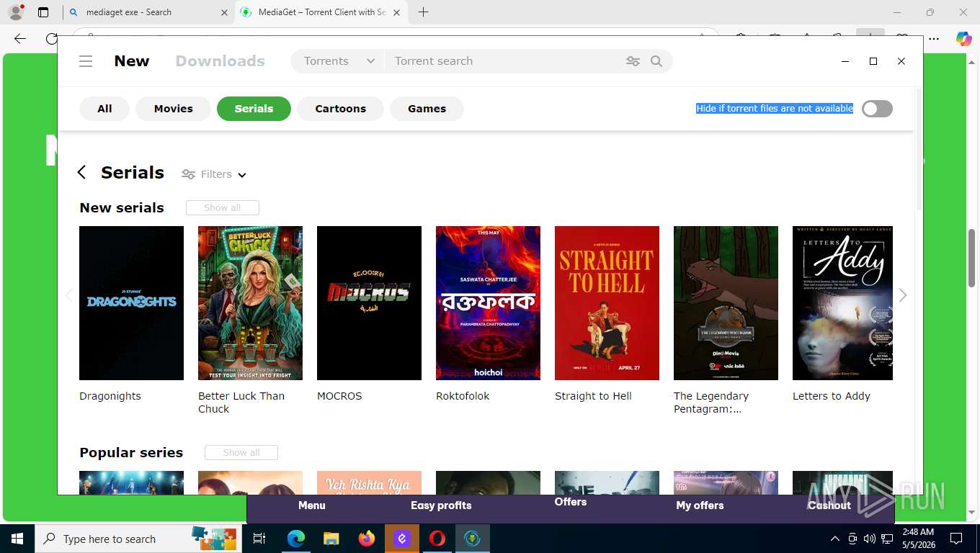The width and height of the screenshot is (980, 553).
Task: Select the Serials category
Action: pos(254,109)
